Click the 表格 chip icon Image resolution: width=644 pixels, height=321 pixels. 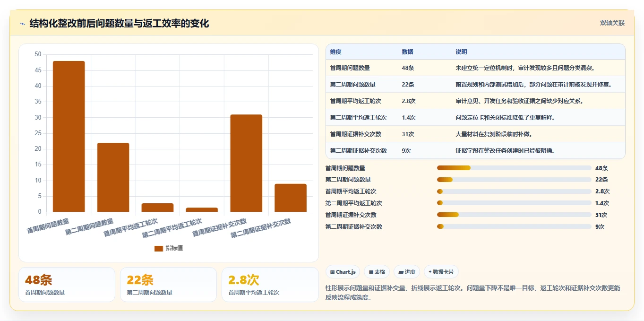coord(371,272)
